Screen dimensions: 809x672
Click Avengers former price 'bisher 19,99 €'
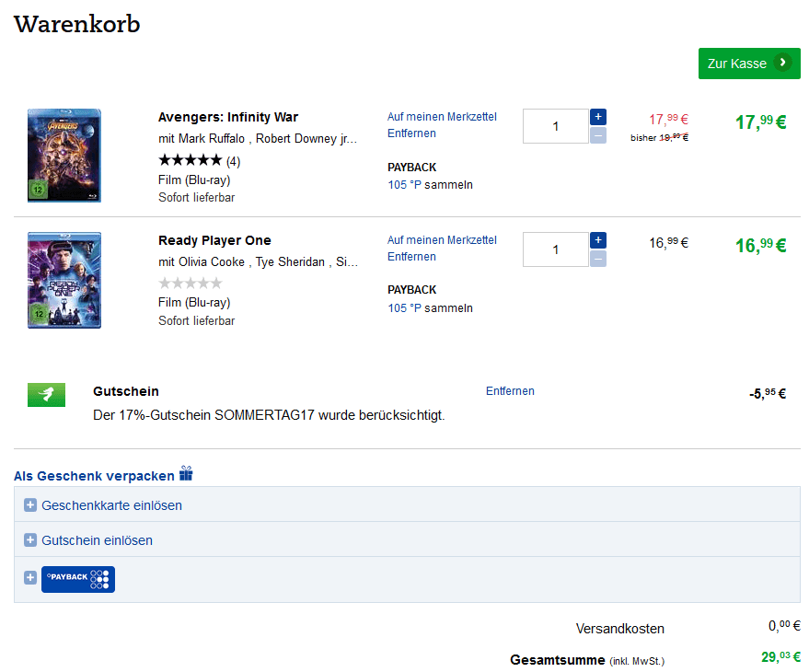pos(659,137)
